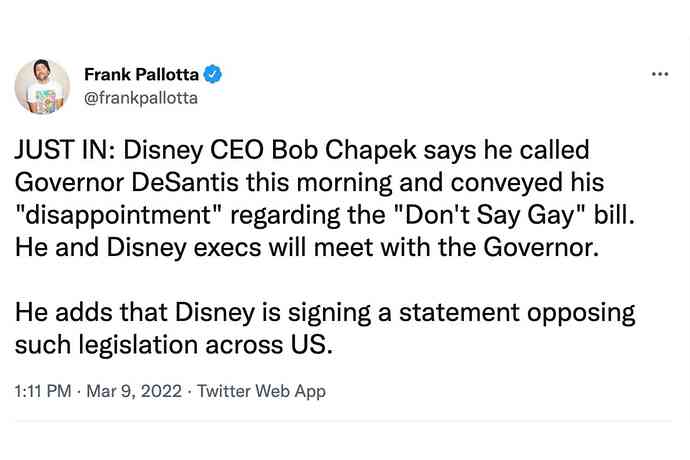Click the name Bob Chapek in the tweet

pos(343,150)
